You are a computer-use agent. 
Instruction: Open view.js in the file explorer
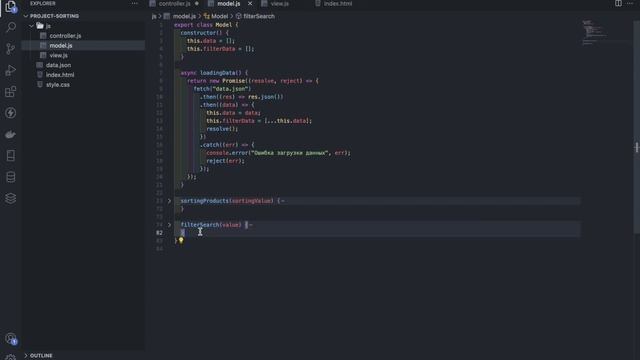[x=58, y=56]
